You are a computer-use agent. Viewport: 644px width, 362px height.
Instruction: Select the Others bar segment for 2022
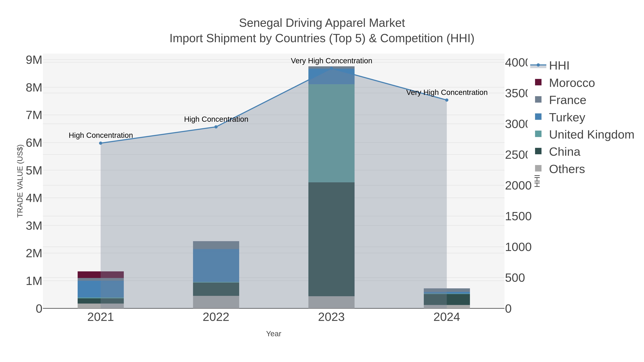(x=216, y=302)
